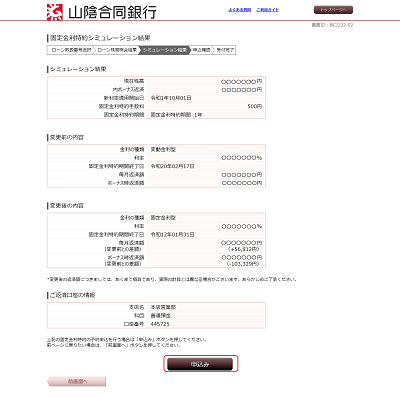Return using the 前画面へ button
Image resolution: width=400 pixels, height=397 pixels.
(x=77, y=381)
